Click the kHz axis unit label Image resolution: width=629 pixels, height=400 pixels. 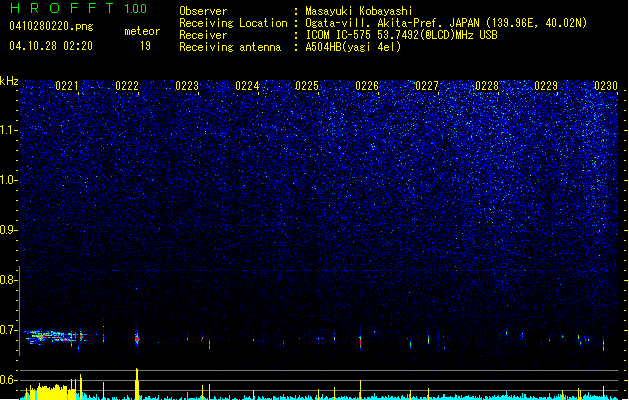click(9, 81)
